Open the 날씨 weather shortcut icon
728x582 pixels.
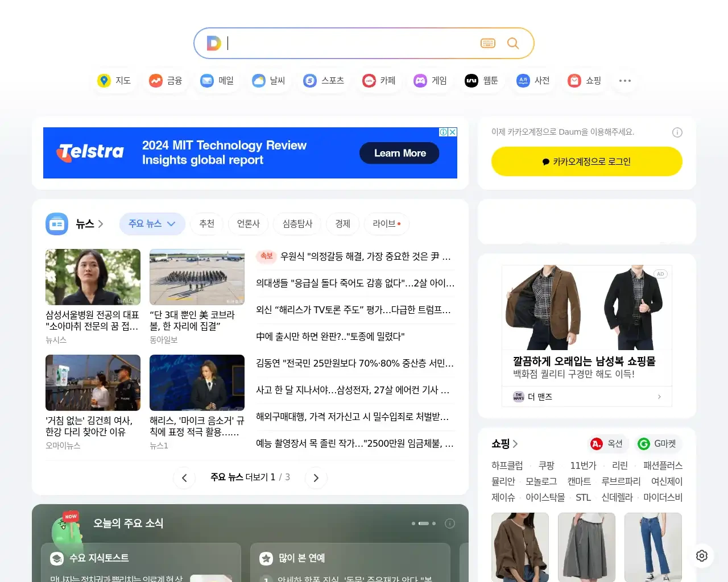click(x=259, y=81)
